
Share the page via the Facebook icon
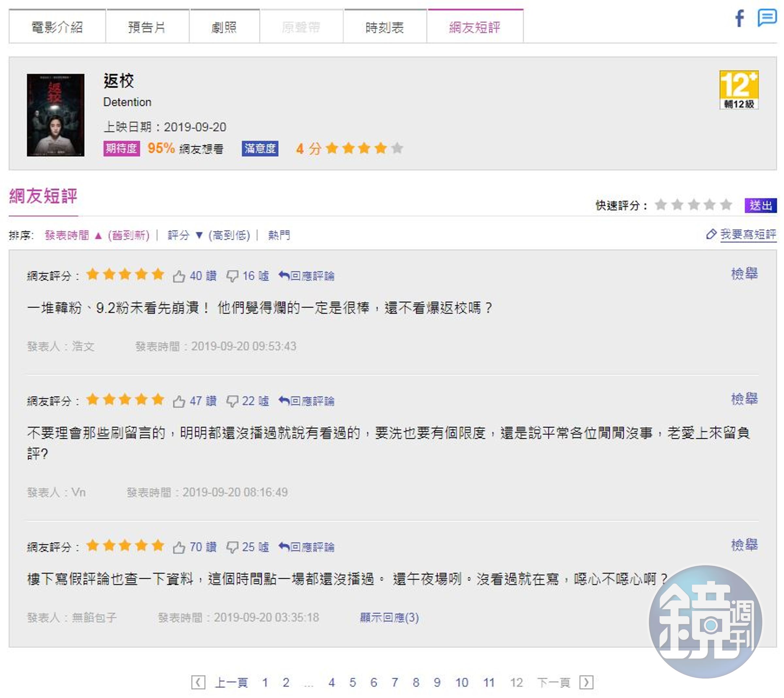(x=739, y=18)
